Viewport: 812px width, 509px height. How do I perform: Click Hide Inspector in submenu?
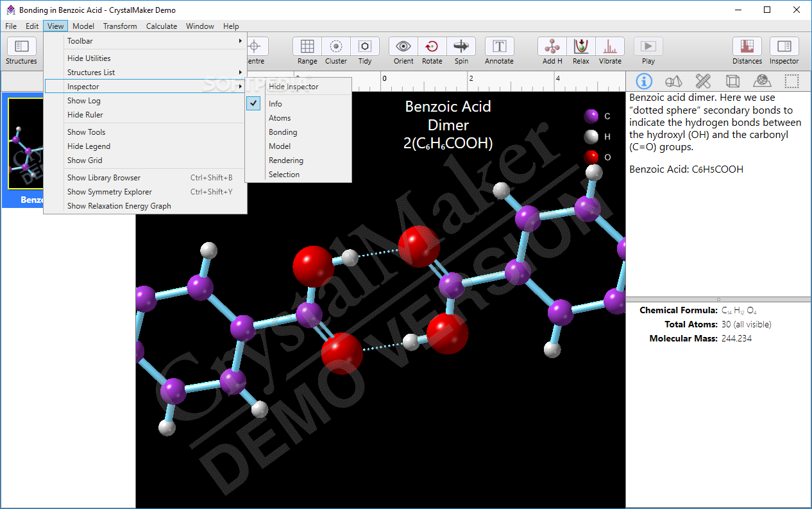299,87
